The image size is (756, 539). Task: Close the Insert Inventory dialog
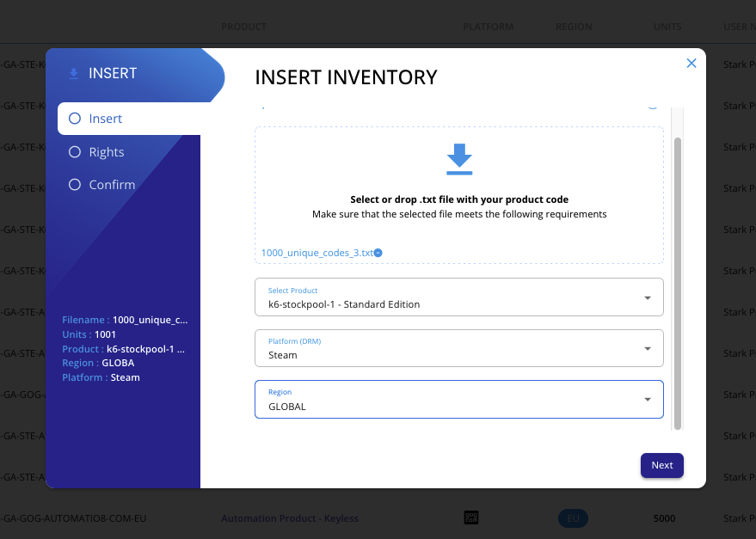coord(691,63)
